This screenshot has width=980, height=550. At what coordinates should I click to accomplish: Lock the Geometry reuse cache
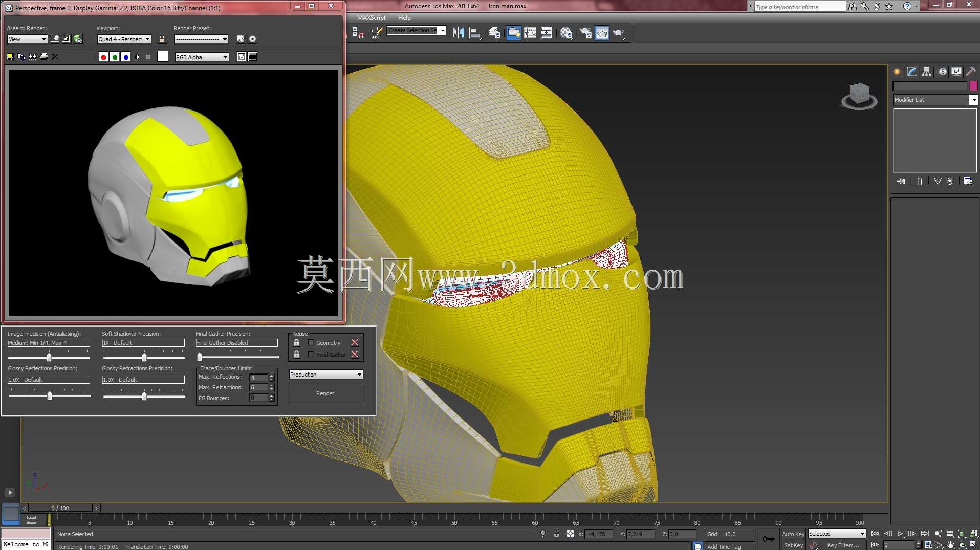click(297, 342)
